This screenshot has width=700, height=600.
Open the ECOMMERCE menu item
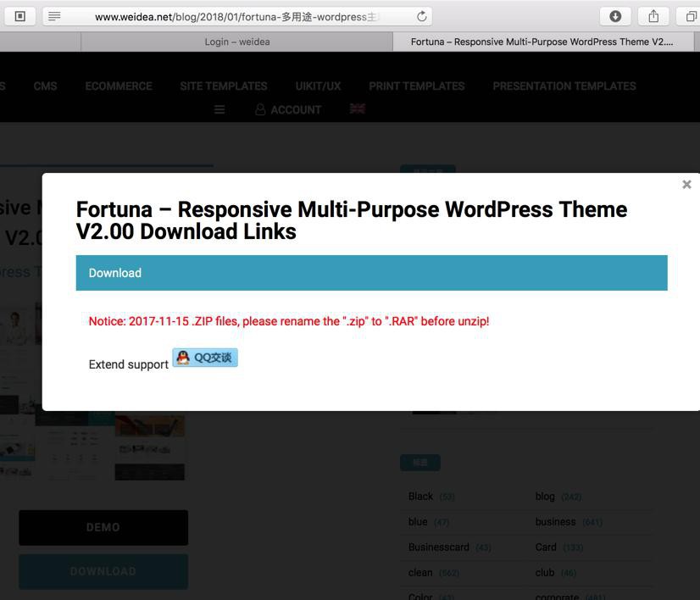[x=119, y=86]
